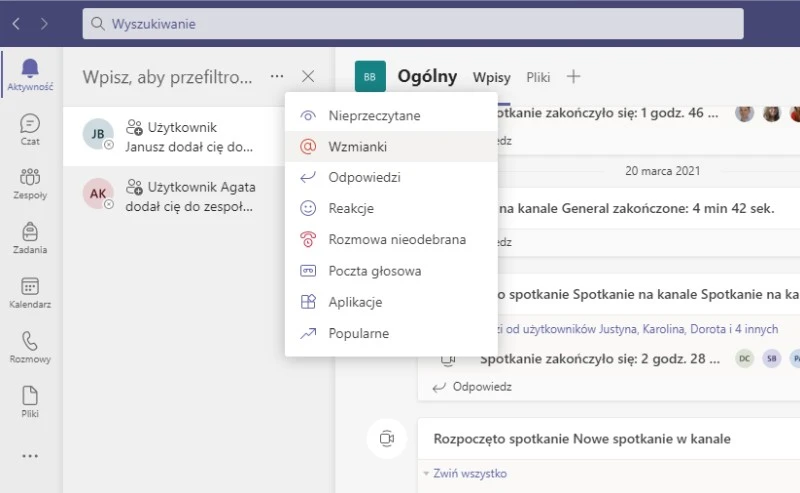This screenshot has width=800, height=493.
Task: Choose Rozmowa nieodebrana filter
Action: 396,240
